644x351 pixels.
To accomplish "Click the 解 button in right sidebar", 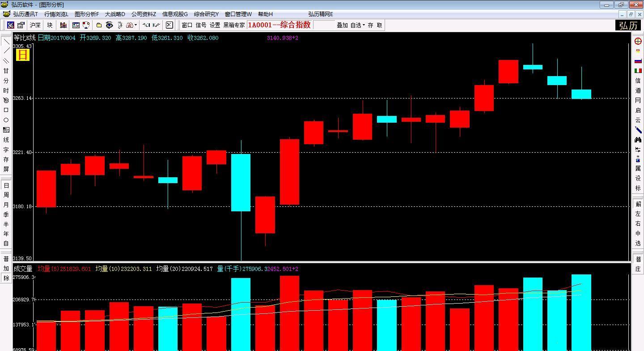I will click(638, 204).
